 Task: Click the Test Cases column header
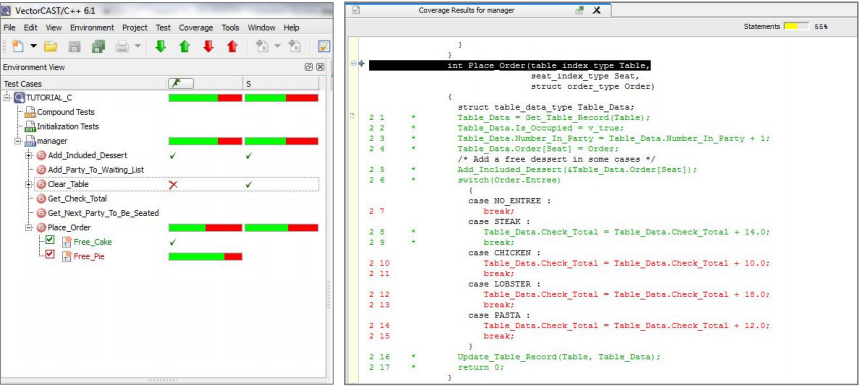coord(83,83)
